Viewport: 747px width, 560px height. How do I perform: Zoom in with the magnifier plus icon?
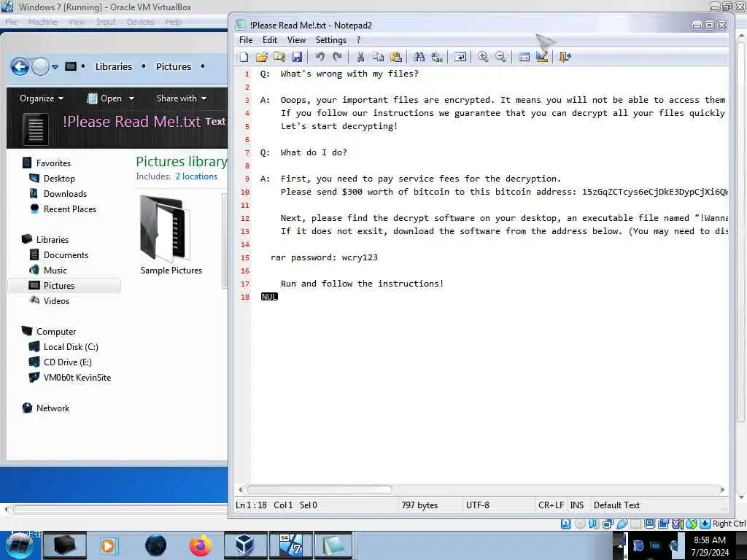tap(483, 57)
